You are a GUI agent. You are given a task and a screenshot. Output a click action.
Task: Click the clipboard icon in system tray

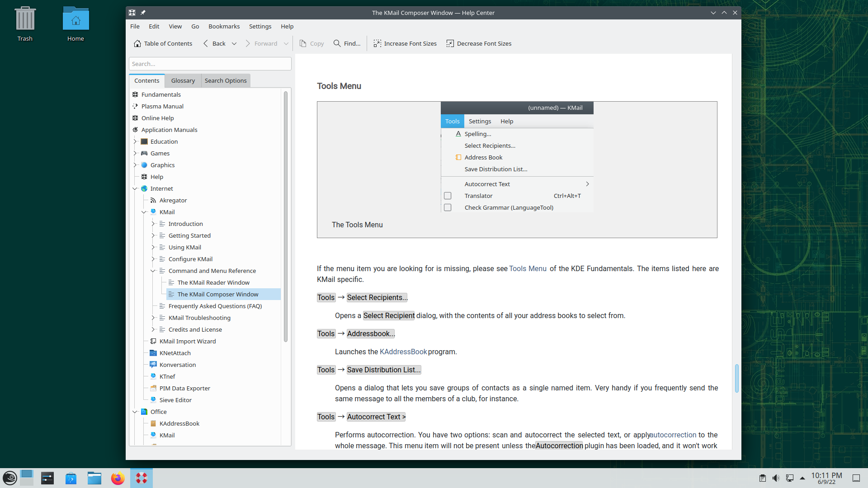(762, 478)
